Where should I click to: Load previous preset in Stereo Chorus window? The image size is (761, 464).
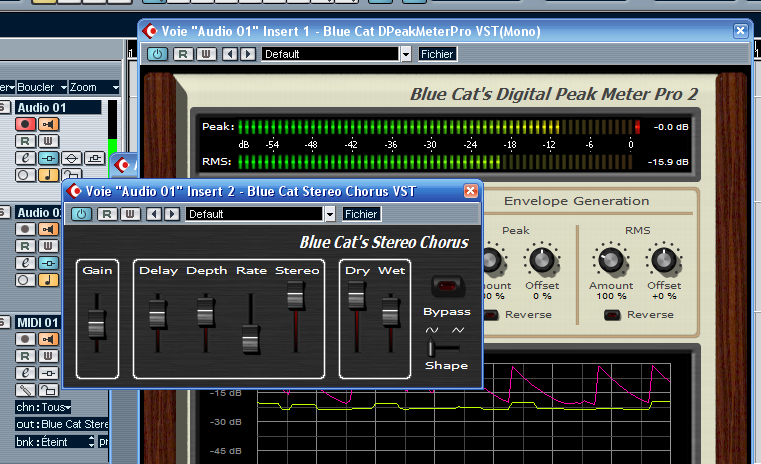pyautogui.click(x=154, y=214)
